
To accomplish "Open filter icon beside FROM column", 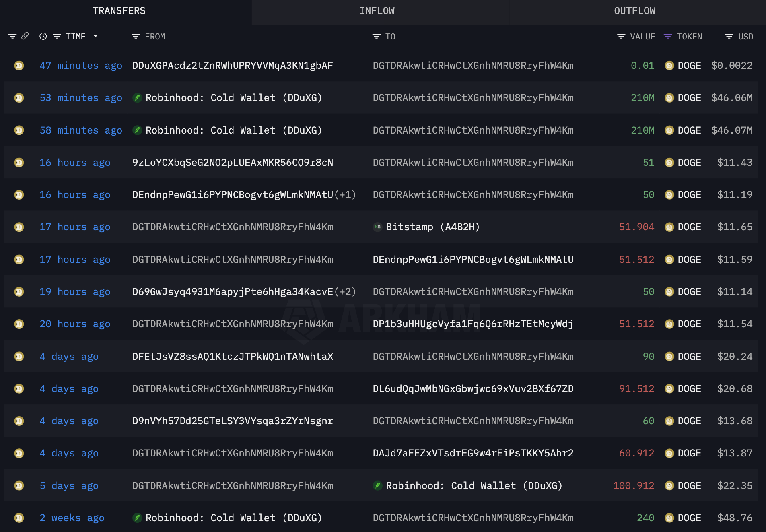I will [x=136, y=37].
